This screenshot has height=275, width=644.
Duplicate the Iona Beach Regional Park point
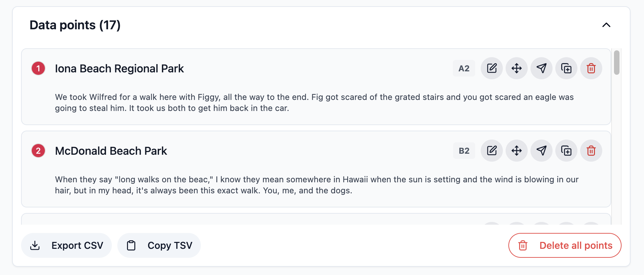pos(566,68)
